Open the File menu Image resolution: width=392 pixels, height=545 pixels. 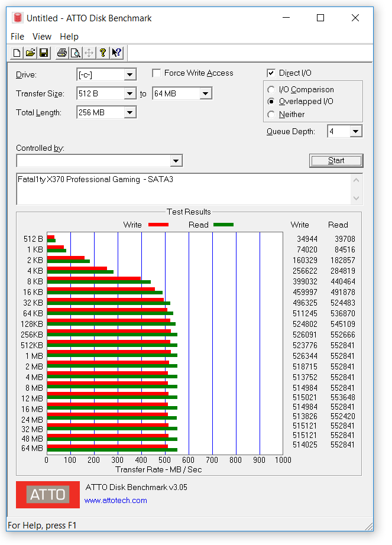[17, 37]
